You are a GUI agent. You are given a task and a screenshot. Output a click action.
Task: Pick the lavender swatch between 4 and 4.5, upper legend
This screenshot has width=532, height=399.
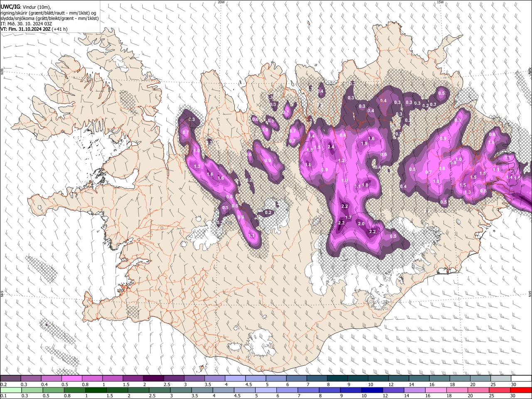(x=234, y=378)
